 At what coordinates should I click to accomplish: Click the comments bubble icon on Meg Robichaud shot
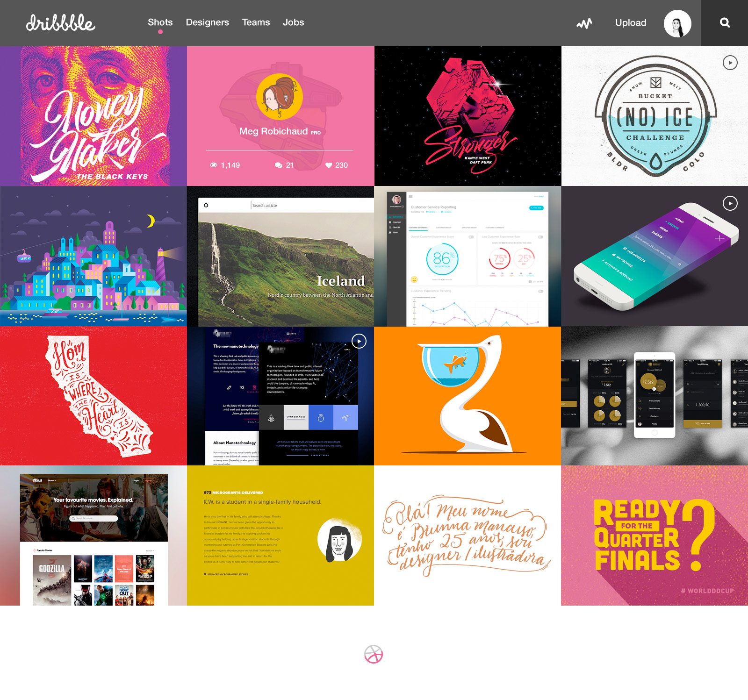click(279, 165)
